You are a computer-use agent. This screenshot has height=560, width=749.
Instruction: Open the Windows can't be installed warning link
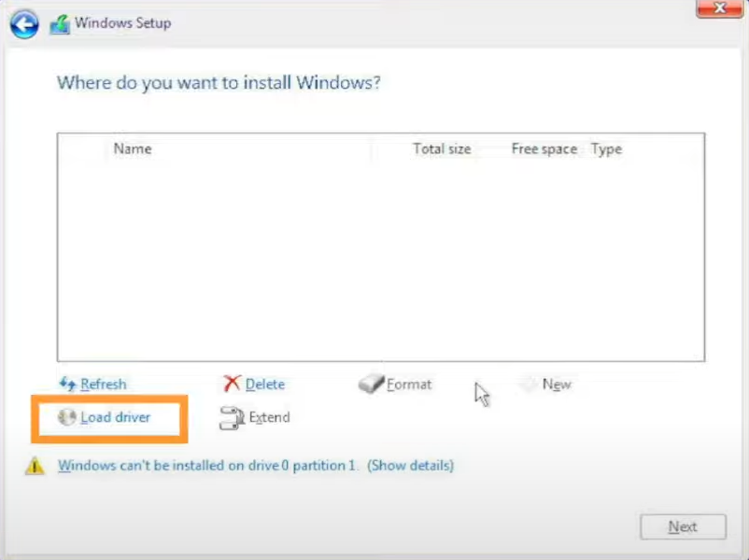206,466
